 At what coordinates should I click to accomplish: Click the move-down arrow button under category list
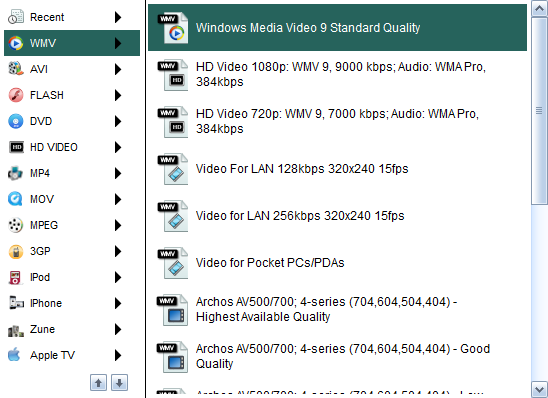coord(120,383)
